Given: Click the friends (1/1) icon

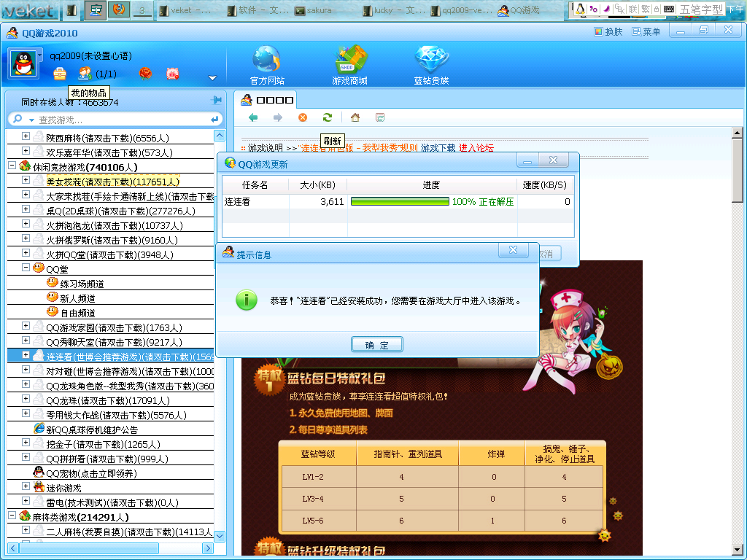Looking at the screenshot, I should tap(85, 74).
